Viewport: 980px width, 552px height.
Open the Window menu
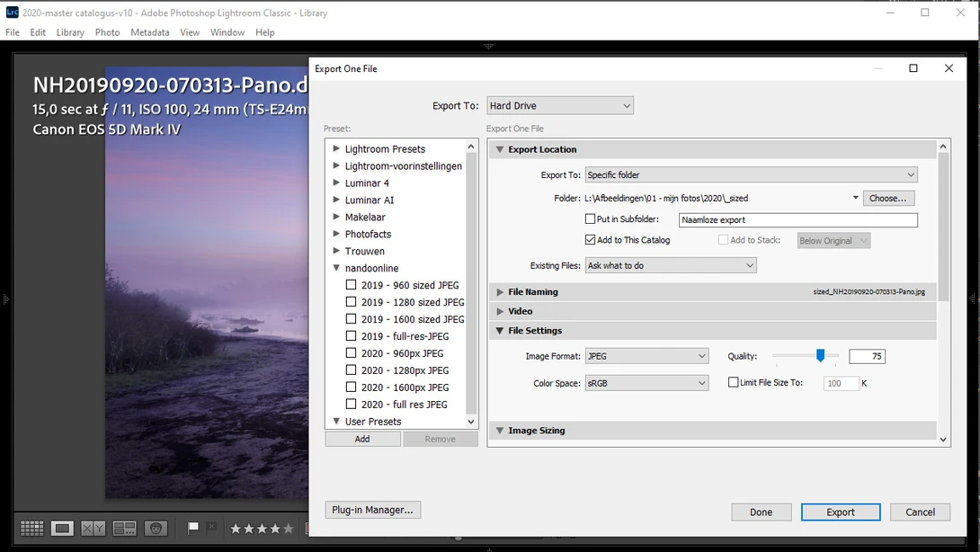click(x=227, y=32)
